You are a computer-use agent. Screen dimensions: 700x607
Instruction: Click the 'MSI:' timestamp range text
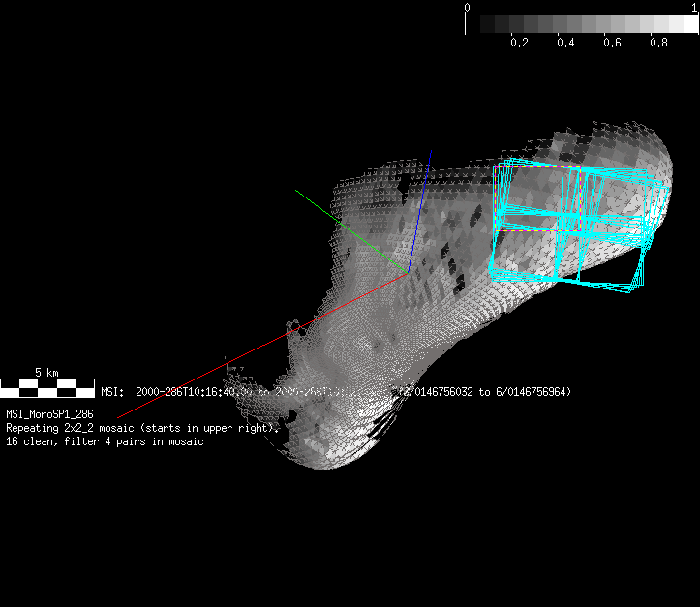click(x=336, y=392)
